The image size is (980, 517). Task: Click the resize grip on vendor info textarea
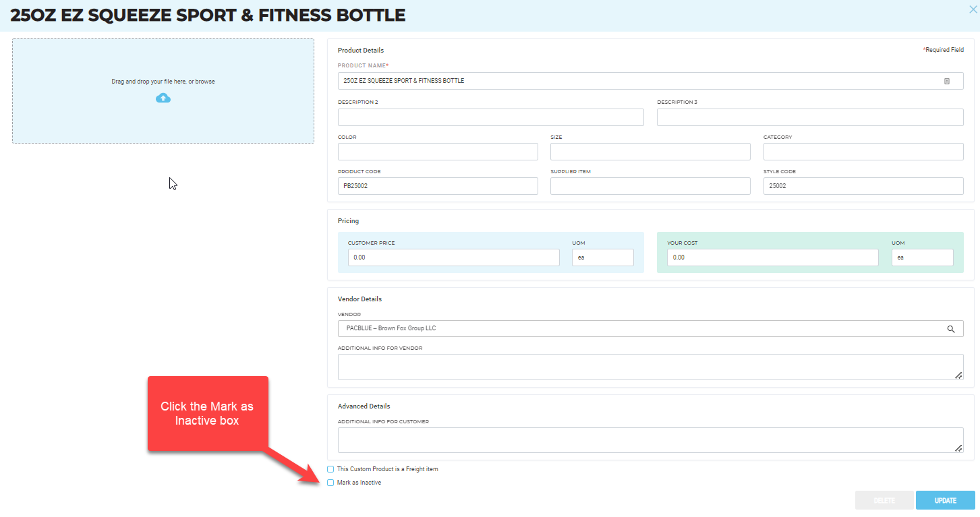click(959, 375)
